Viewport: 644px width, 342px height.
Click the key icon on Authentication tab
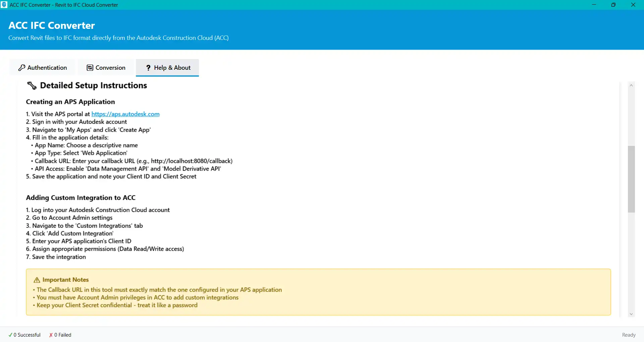point(22,68)
